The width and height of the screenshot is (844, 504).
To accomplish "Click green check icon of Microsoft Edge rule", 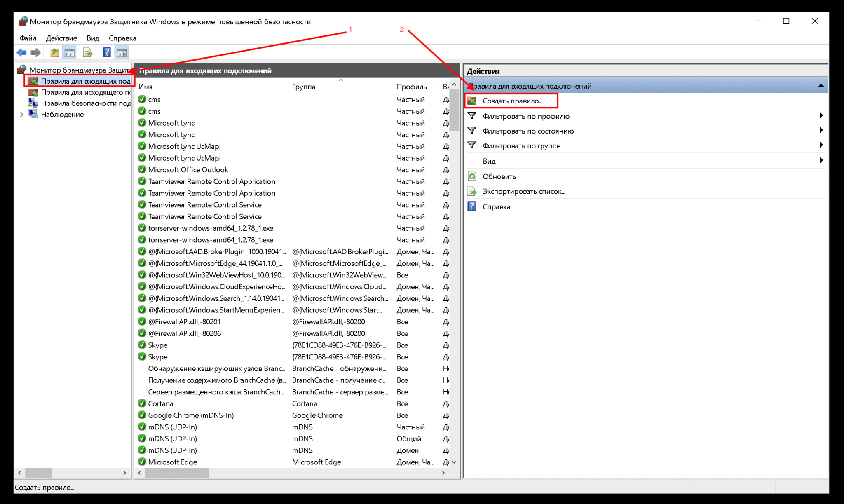I will coord(142,462).
